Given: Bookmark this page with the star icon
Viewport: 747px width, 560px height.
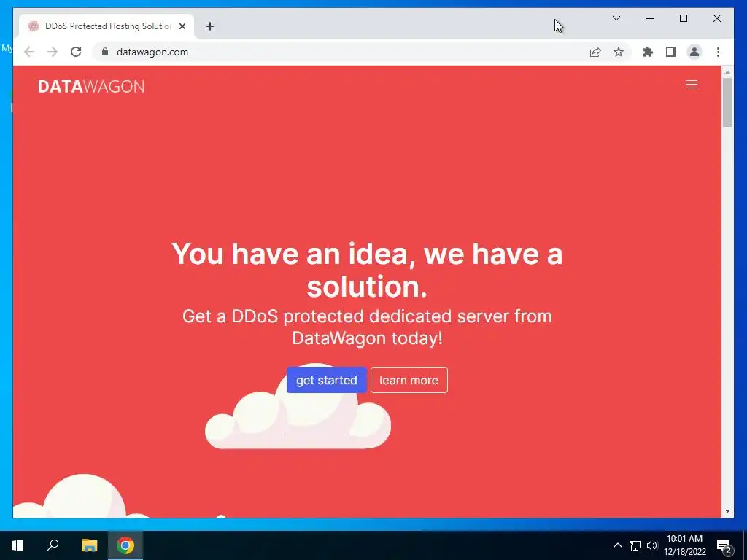Looking at the screenshot, I should coord(619,52).
